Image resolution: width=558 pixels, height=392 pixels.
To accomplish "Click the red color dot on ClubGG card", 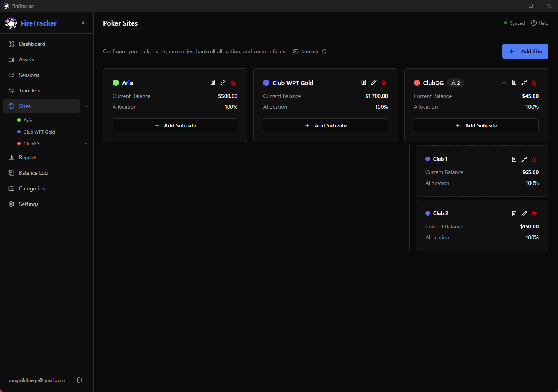I will click(417, 83).
